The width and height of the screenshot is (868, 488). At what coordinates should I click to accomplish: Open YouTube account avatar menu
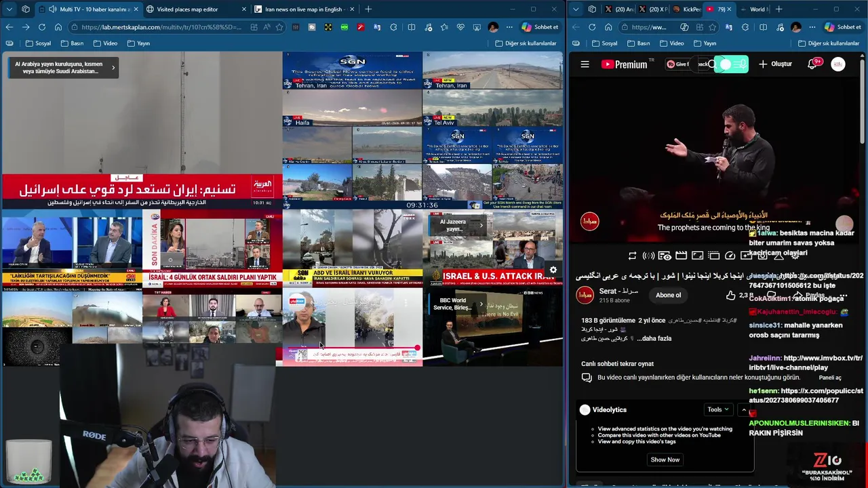(x=838, y=64)
